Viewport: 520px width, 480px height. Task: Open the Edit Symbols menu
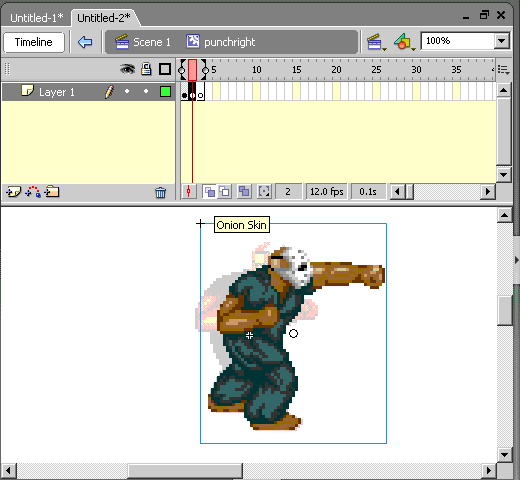[x=404, y=42]
